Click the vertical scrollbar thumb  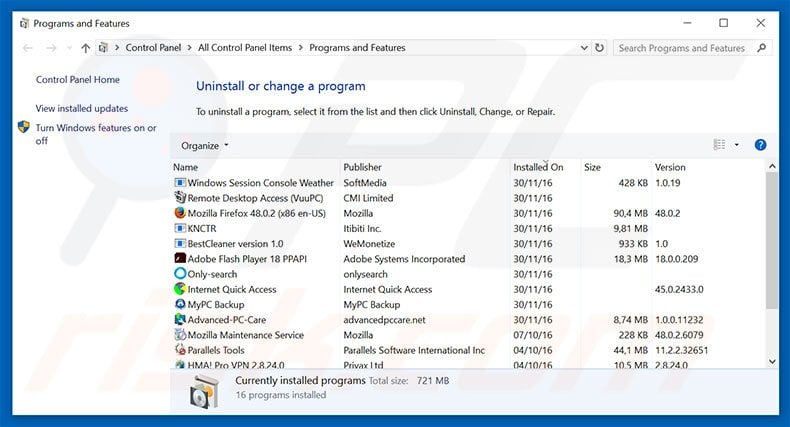click(772, 240)
